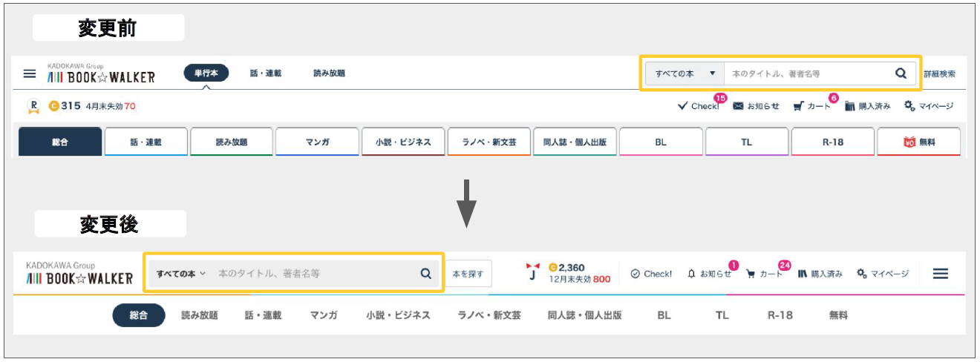Click the magnifier search icon in the 変更前 header
Viewport: 980px width, 362px height.
pos(901,73)
